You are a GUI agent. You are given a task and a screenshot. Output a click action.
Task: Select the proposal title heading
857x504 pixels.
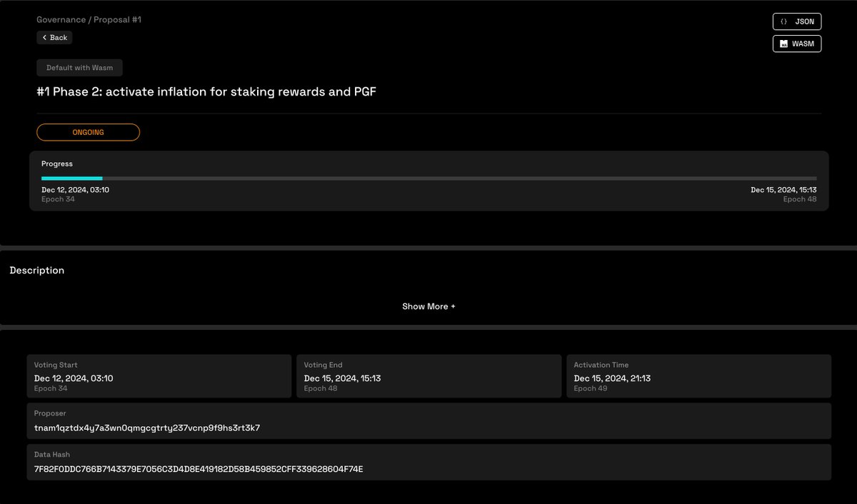click(207, 91)
